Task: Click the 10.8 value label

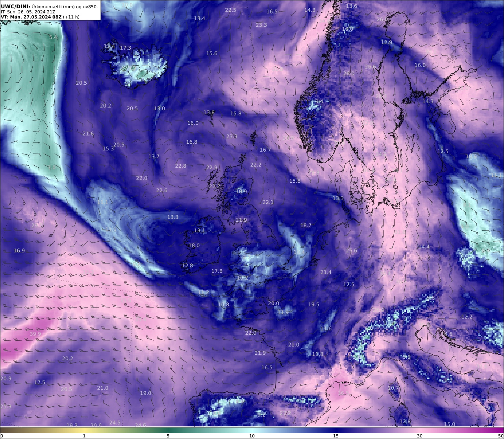Action: (224, 304)
